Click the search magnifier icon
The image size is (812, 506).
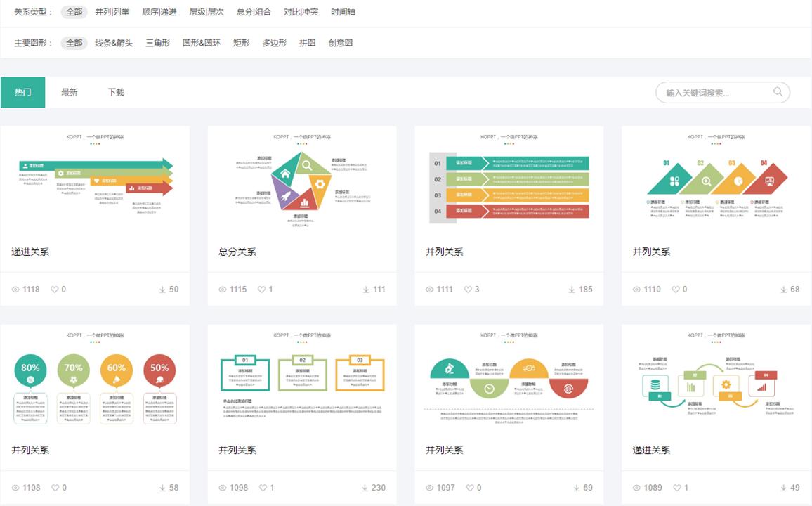coord(778,91)
